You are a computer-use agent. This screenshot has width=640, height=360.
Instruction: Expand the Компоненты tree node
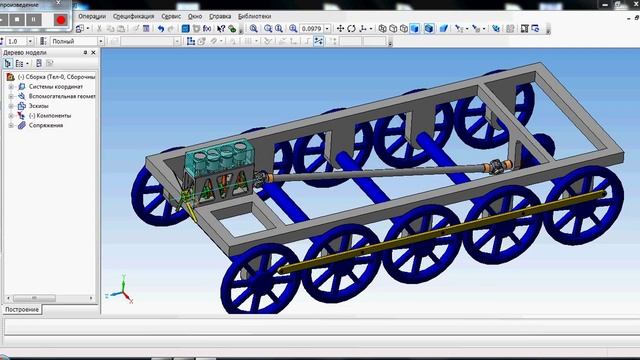pyautogui.click(x=11, y=116)
